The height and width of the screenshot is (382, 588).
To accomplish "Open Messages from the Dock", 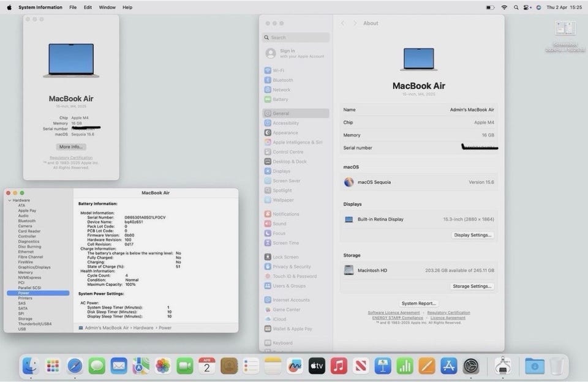I will click(x=97, y=365).
